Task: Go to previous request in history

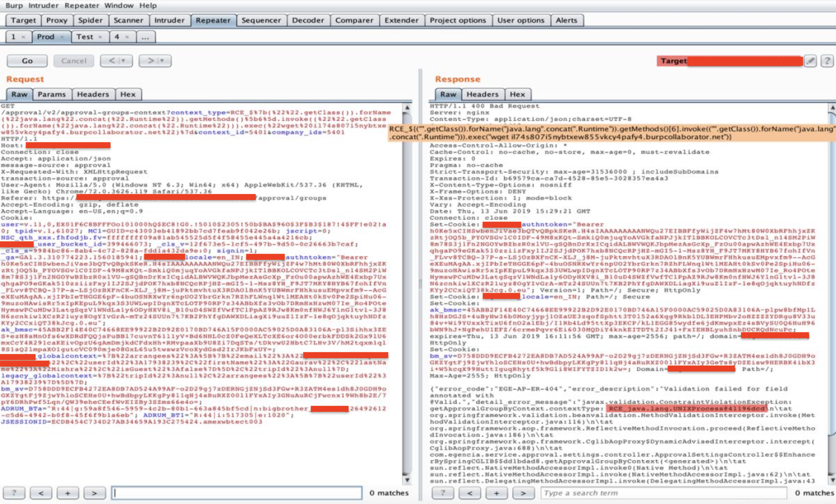Action: click(116, 61)
